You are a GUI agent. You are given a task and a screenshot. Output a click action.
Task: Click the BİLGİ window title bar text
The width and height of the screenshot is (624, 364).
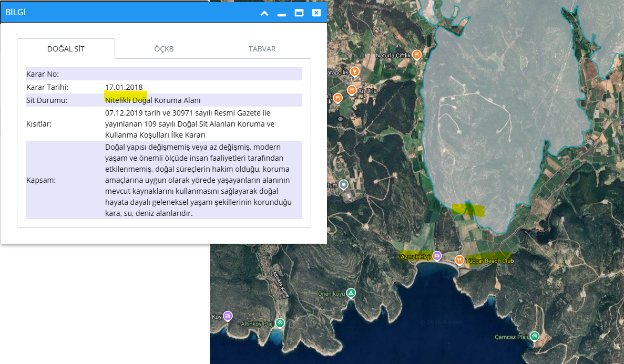(16, 13)
